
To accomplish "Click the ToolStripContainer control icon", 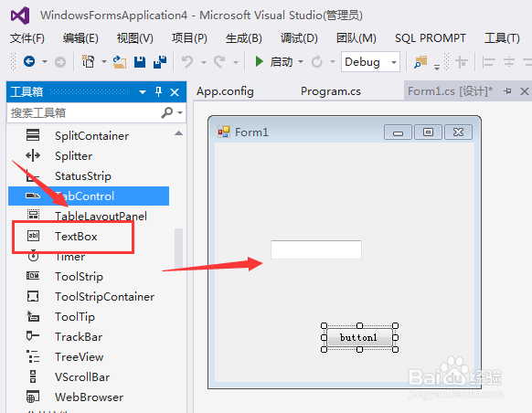I will [33, 296].
